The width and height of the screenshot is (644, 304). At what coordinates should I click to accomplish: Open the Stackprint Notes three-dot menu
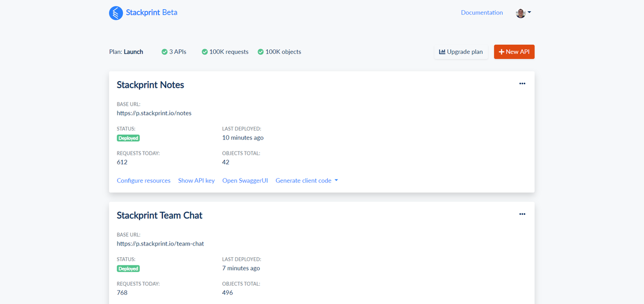point(522,84)
